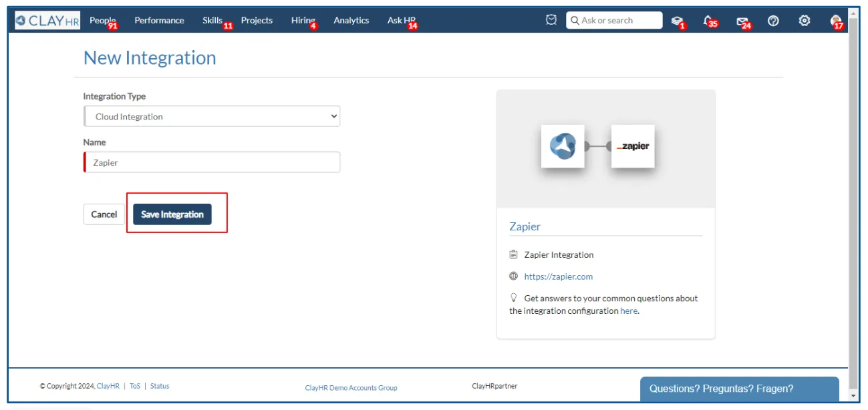Click the globe icon beside zapier.com

(513, 276)
